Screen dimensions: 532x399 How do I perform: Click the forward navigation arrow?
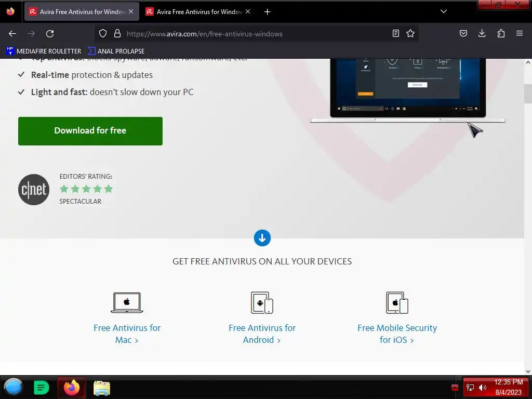tap(31, 34)
